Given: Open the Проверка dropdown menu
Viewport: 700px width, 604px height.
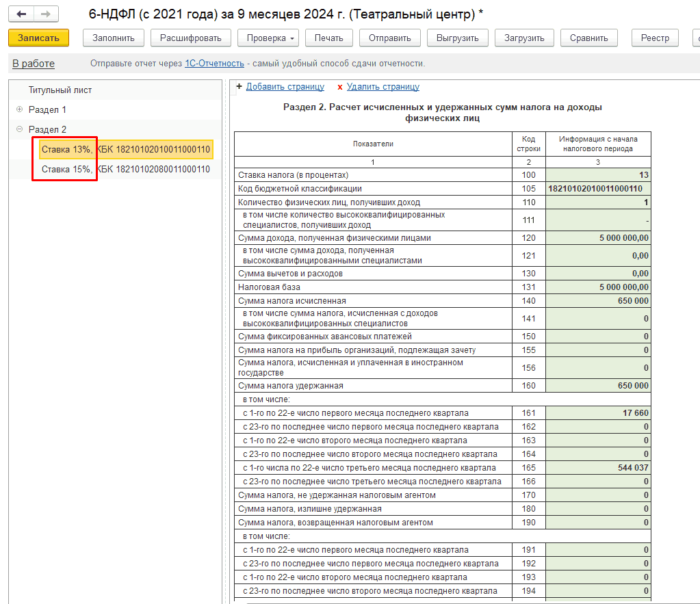Looking at the screenshot, I should (x=268, y=38).
